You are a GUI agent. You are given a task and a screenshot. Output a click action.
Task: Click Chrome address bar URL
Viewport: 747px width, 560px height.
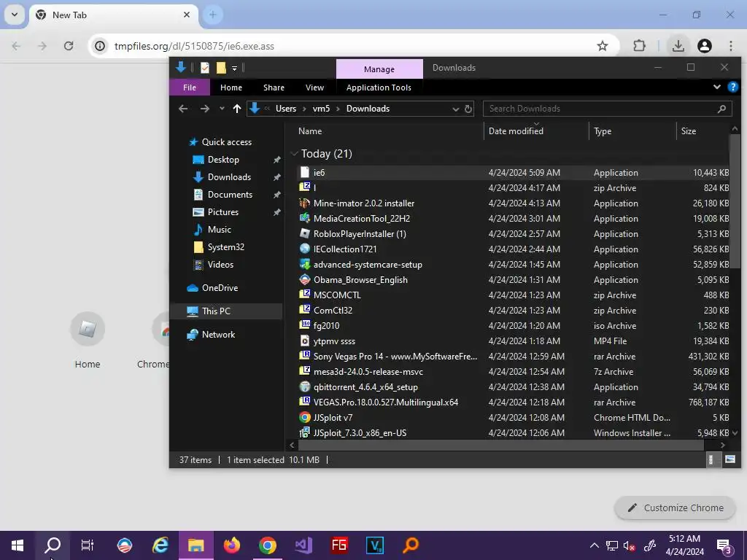click(194, 46)
